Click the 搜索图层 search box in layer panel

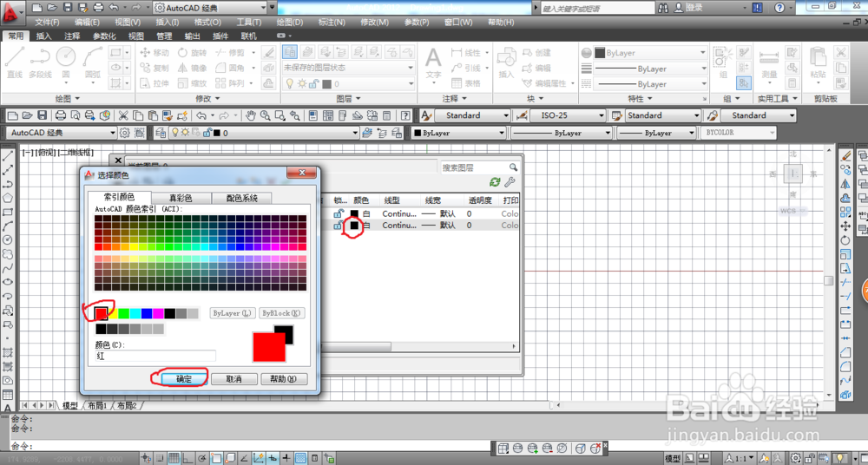click(x=481, y=167)
